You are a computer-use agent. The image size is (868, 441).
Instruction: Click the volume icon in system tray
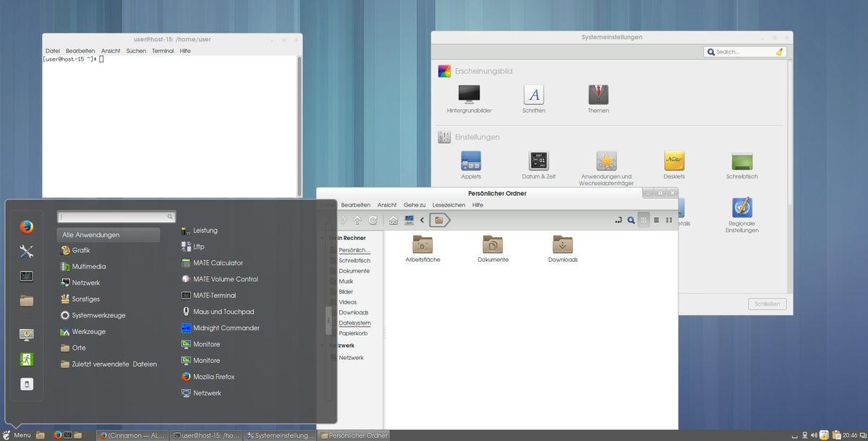pyautogui.click(x=814, y=435)
